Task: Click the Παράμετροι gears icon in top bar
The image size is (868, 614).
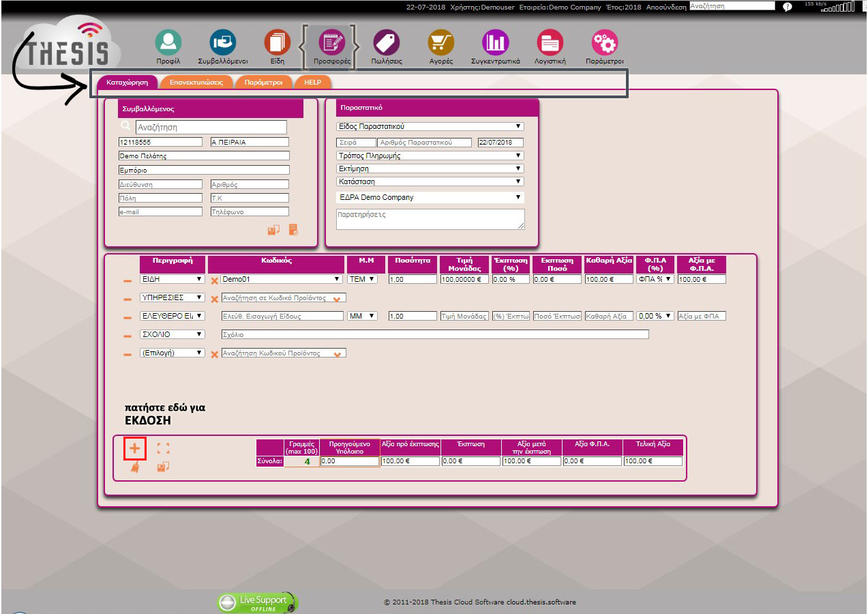Action: point(604,42)
